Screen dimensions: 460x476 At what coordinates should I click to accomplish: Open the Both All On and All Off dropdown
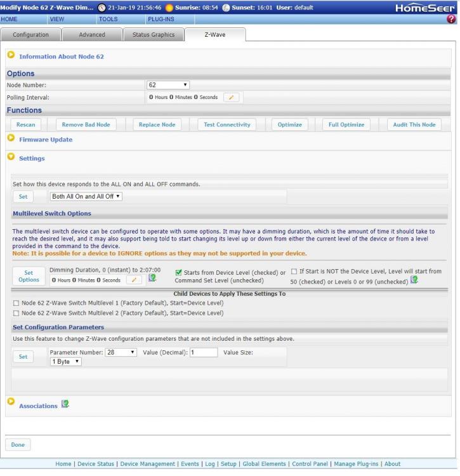click(x=86, y=197)
